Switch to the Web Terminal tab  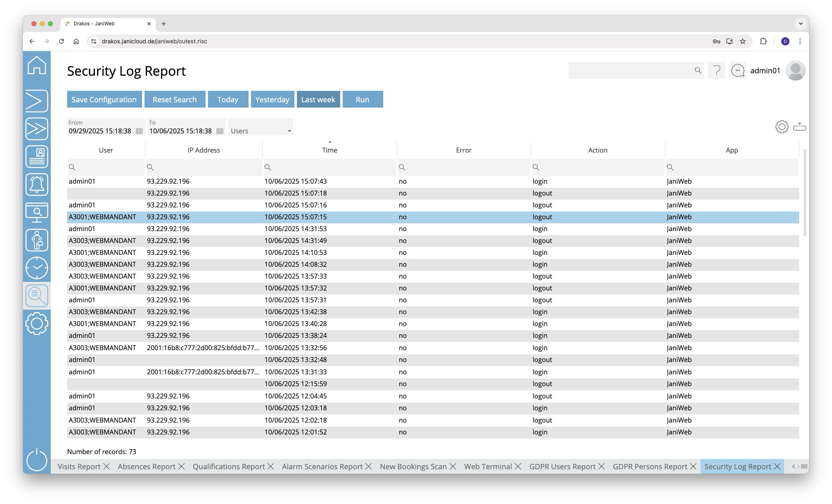(488, 466)
